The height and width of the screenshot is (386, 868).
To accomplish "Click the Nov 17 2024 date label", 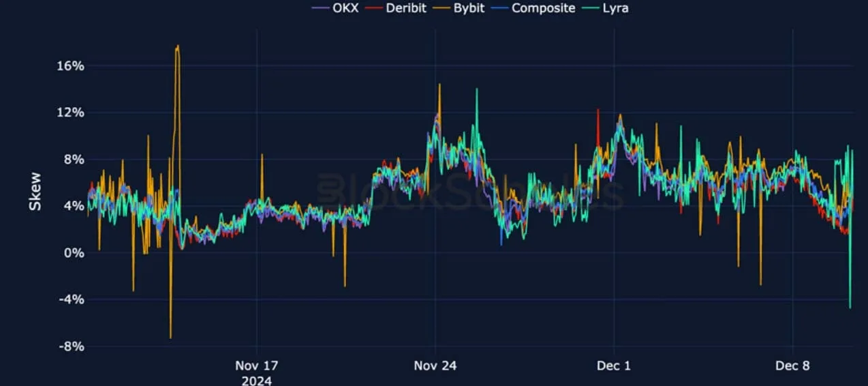I will coord(256,372).
